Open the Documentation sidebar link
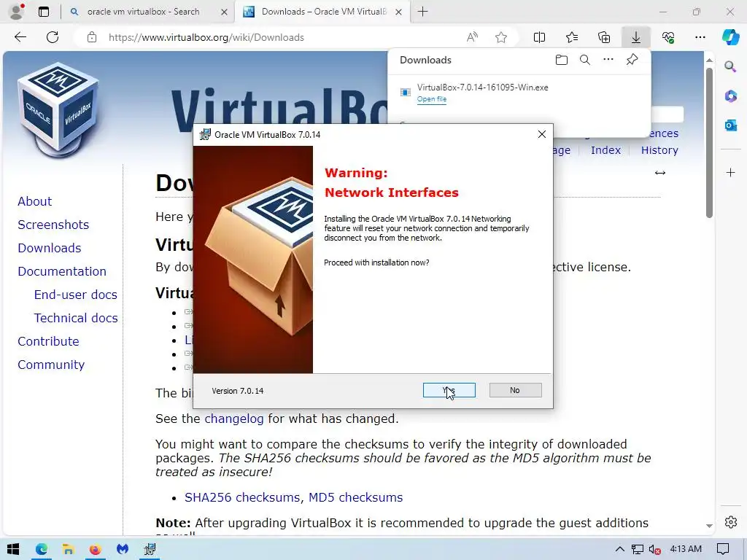The height and width of the screenshot is (560, 747). click(62, 271)
